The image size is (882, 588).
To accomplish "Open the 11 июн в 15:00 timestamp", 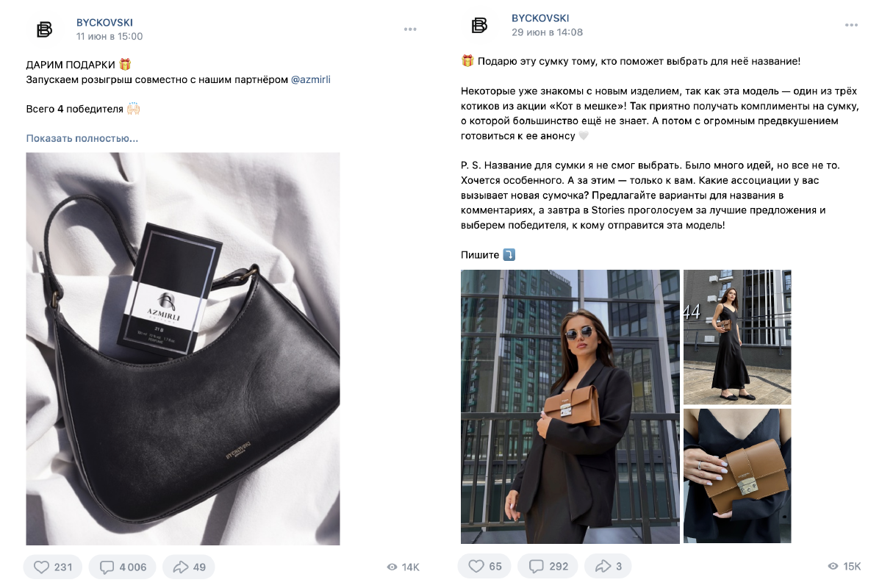I will pyautogui.click(x=110, y=36).
